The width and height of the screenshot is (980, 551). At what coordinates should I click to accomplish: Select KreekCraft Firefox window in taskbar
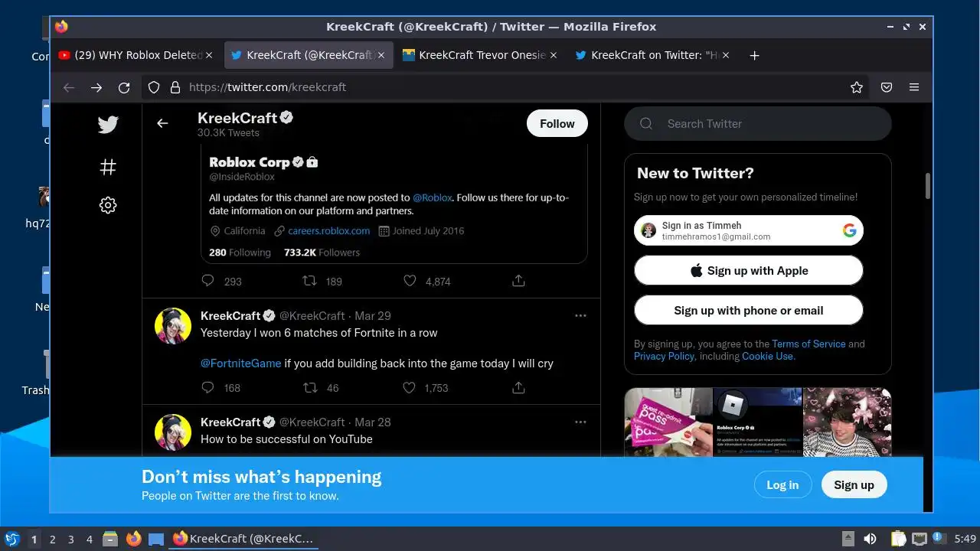pyautogui.click(x=243, y=539)
